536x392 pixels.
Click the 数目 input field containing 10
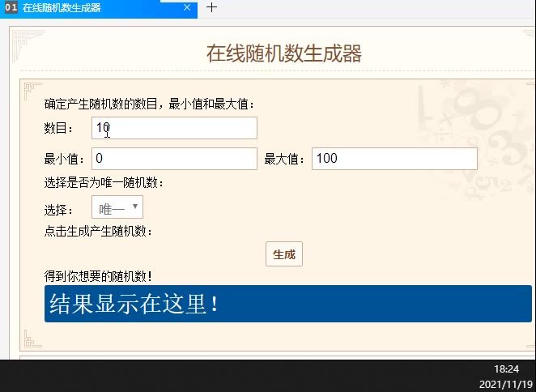pos(174,128)
